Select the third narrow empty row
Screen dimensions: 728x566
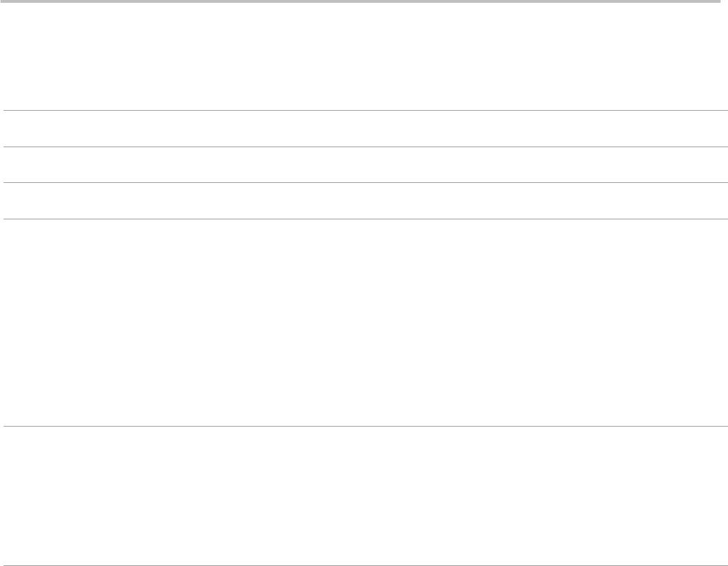[x=365, y=201]
